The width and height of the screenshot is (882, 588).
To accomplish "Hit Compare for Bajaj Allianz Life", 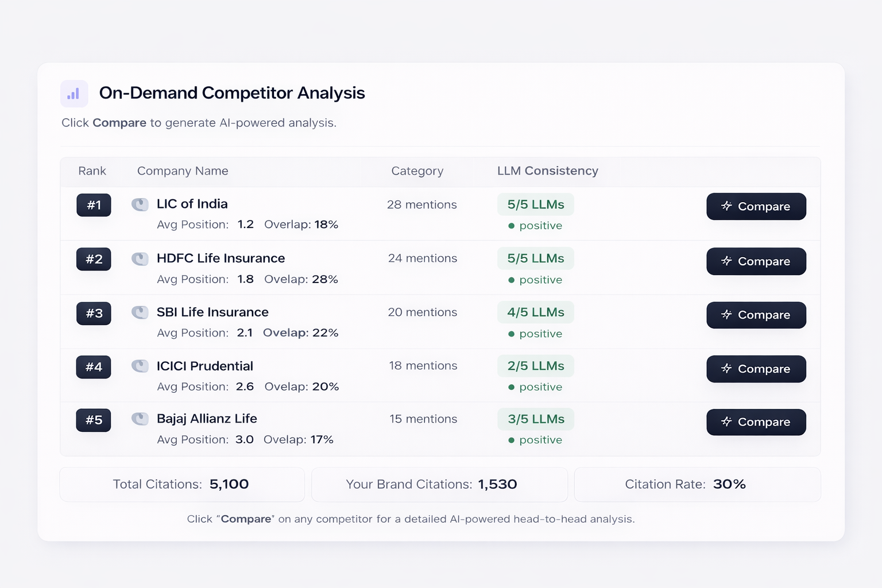I will coord(756,422).
